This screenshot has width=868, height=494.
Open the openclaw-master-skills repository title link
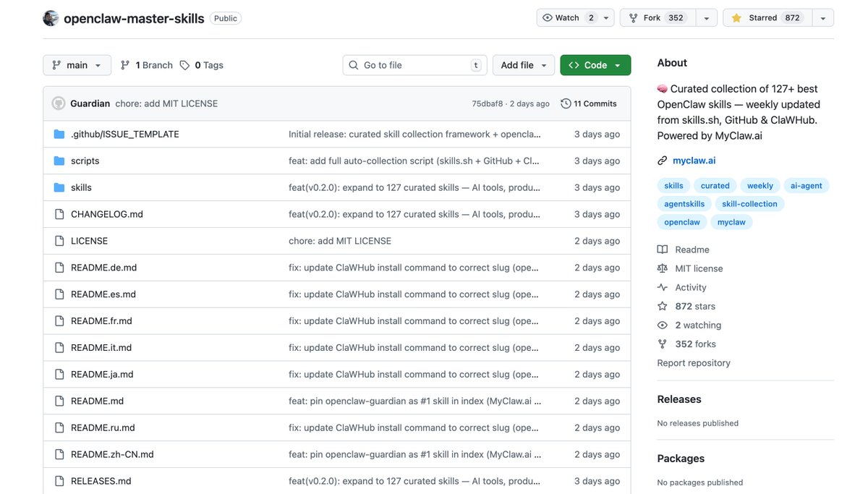pos(134,19)
